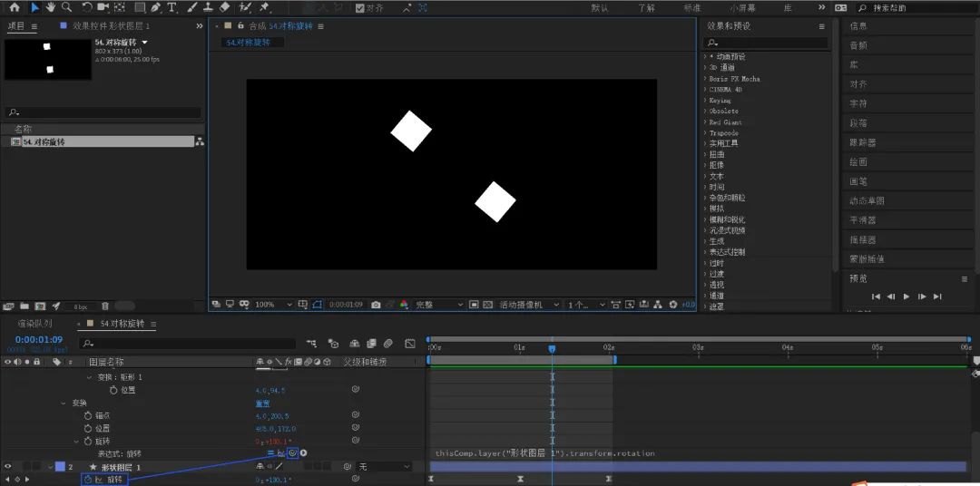Click the expression pick whip for 旋转
The height and width of the screenshot is (486, 980).
click(292, 452)
